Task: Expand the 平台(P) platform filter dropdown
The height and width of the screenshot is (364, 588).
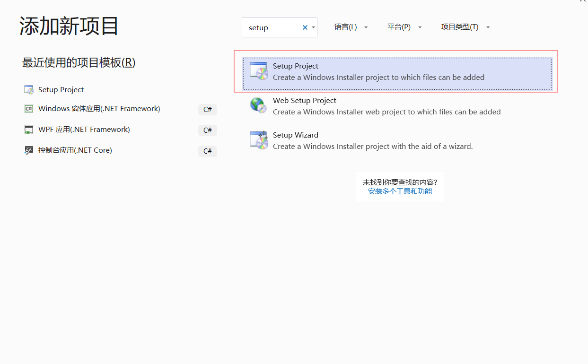Action: point(404,27)
